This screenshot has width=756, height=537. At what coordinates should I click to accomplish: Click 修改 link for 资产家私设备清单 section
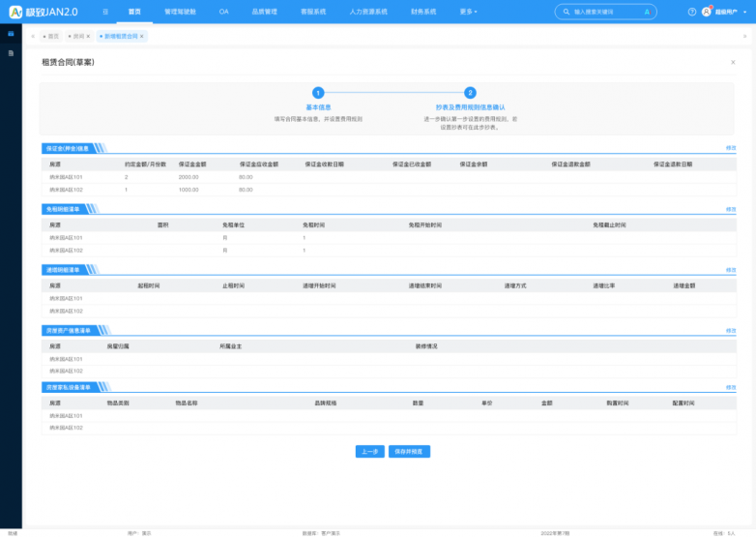731,387
